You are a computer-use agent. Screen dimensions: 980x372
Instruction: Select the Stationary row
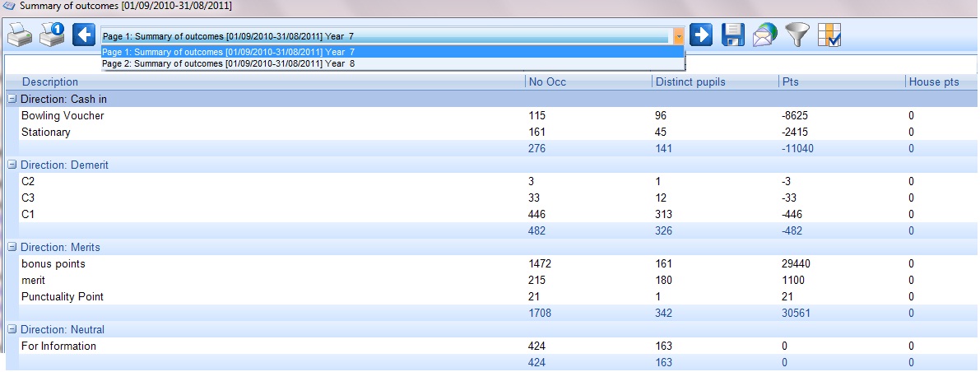tap(498, 132)
